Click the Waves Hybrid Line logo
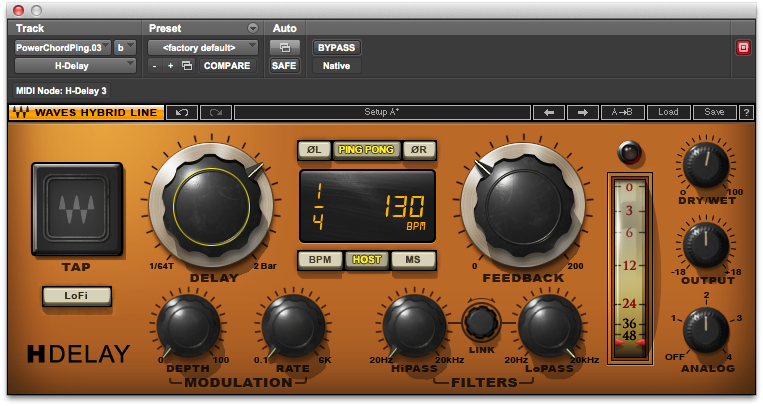The width and height of the screenshot is (763, 406). (x=87, y=112)
